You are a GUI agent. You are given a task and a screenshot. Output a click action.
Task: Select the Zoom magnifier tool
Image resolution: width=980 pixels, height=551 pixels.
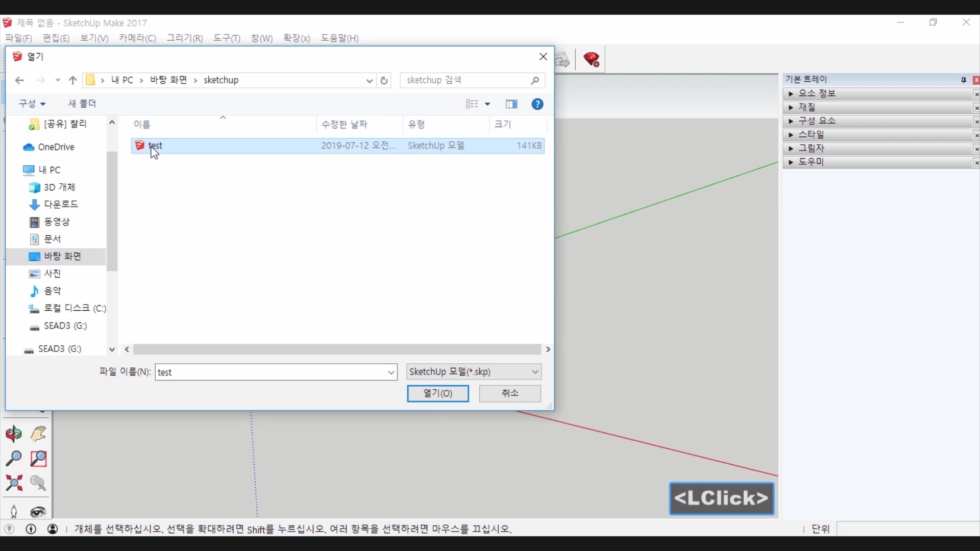pyautogui.click(x=14, y=458)
